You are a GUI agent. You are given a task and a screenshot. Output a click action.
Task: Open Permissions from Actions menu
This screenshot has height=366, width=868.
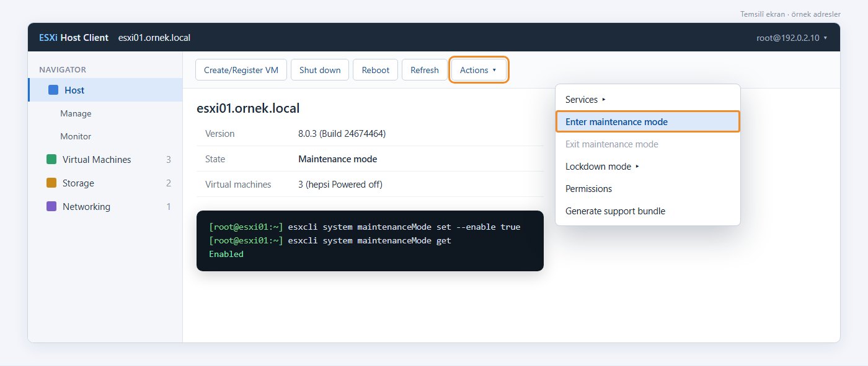tap(648, 188)
